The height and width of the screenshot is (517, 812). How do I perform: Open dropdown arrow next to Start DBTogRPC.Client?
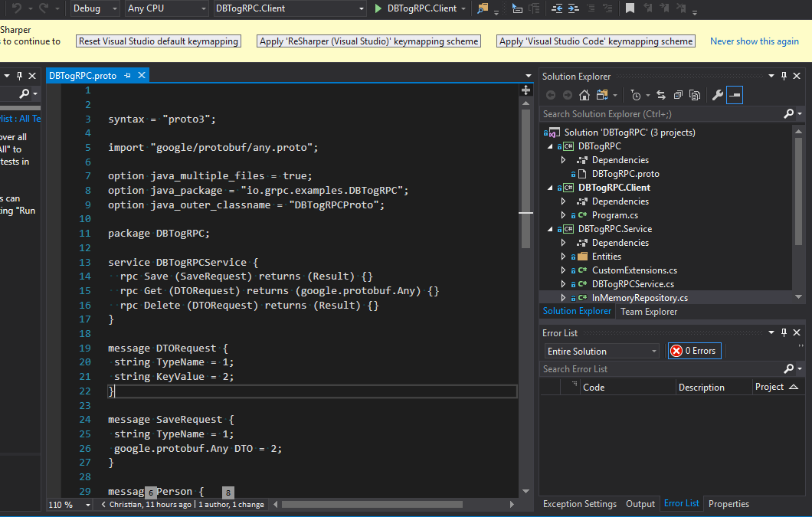pos(463,8)
